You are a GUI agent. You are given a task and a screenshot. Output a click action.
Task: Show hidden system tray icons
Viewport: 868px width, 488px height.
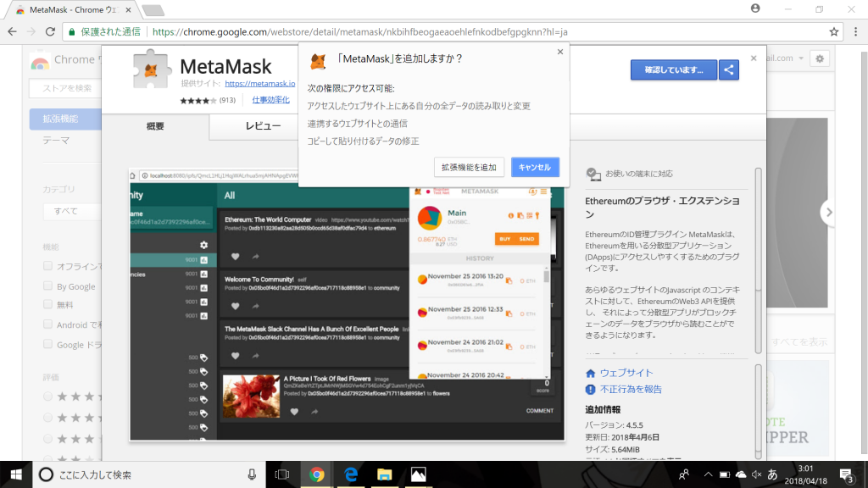coord(708,474)
